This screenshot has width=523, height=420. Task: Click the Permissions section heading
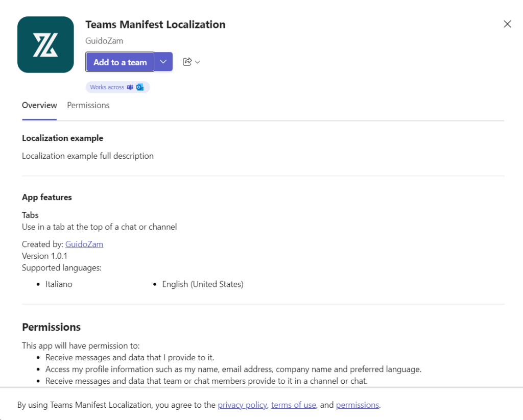pos(51,327)
